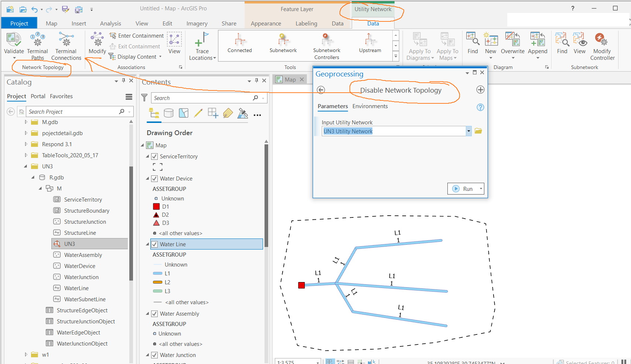Image resolution: width=631 pixels, height=364 pixels.
Task: Open the Project tab button
Action: (19, 23)
